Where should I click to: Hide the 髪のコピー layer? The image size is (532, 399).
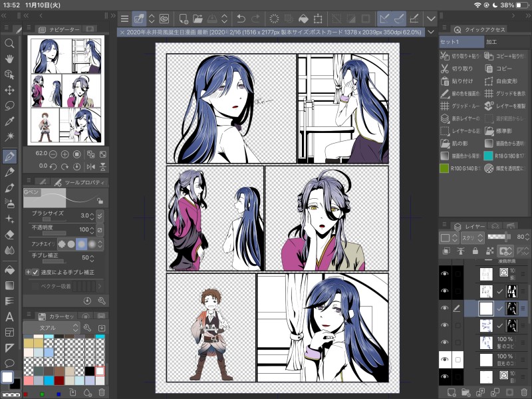tap(445, 342)
